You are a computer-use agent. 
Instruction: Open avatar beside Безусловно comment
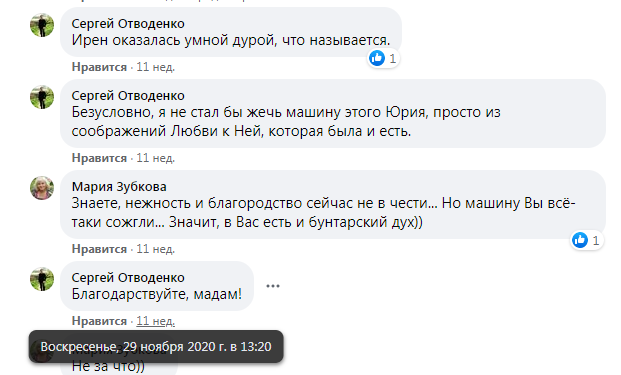pos(42,97)
